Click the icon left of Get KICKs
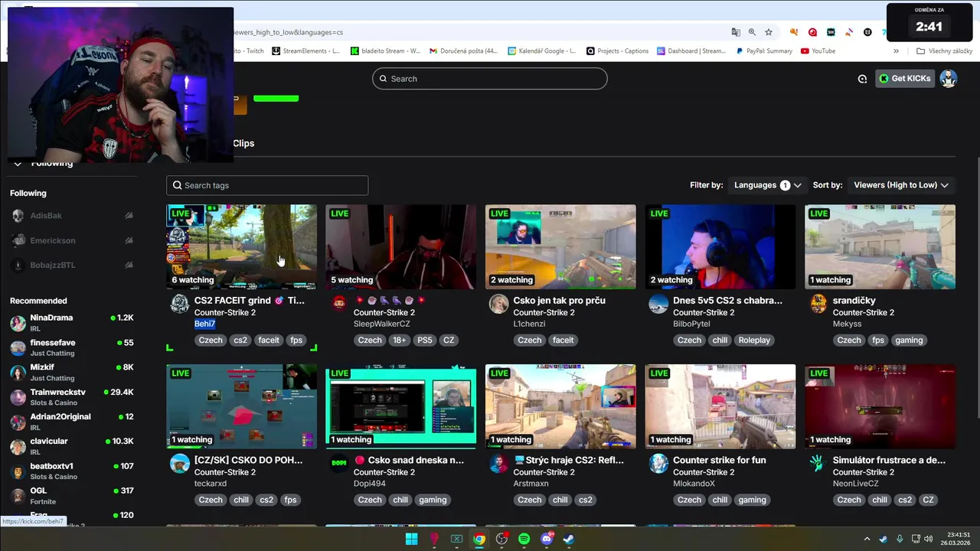 [862, 79]
